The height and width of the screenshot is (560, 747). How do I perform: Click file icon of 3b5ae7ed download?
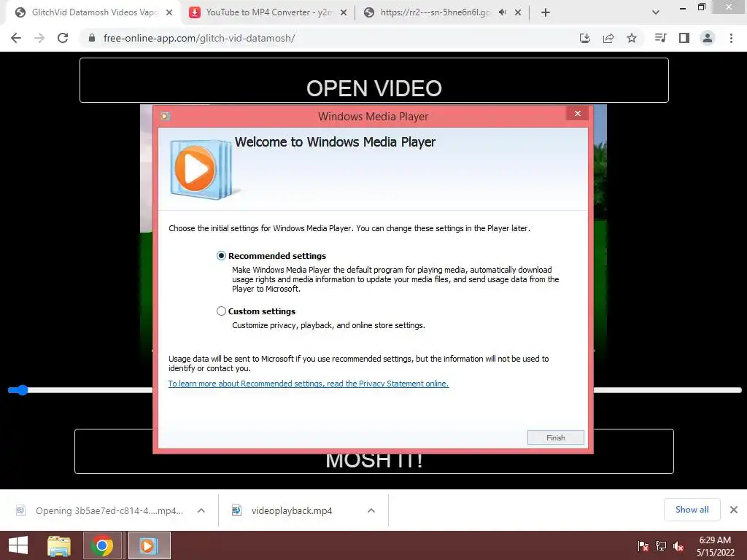(20, 510)
